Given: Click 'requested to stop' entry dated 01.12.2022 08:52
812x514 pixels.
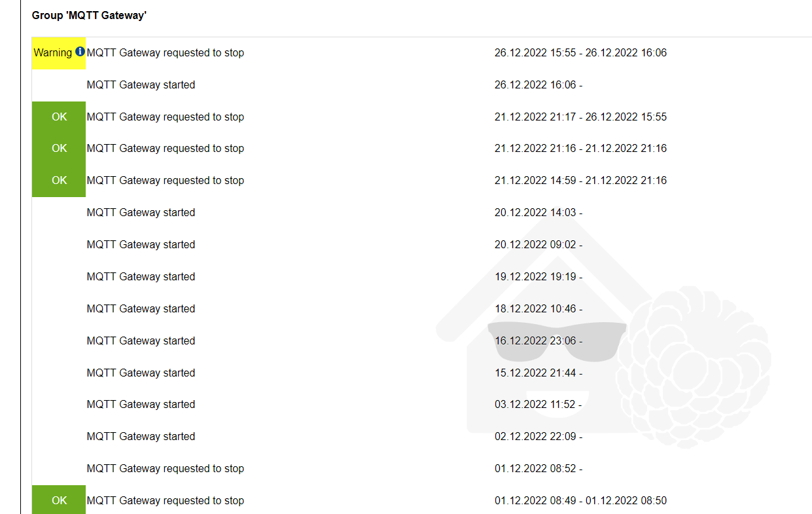Looking at the screenshot, I should point(165,469).
